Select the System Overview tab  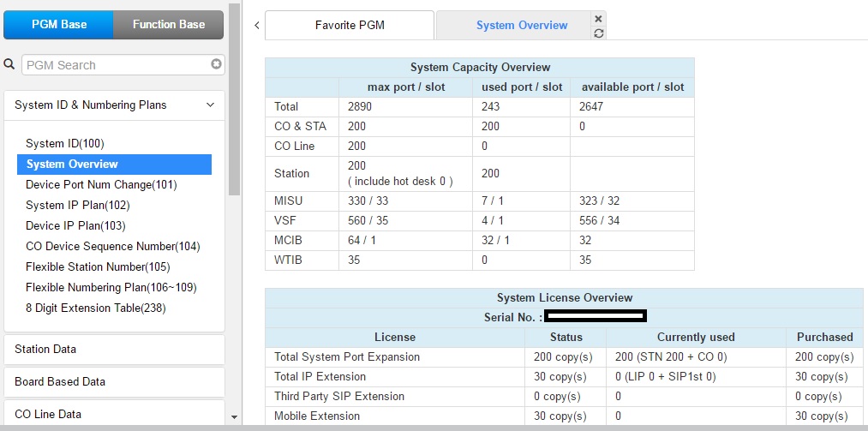click(521, 26)
